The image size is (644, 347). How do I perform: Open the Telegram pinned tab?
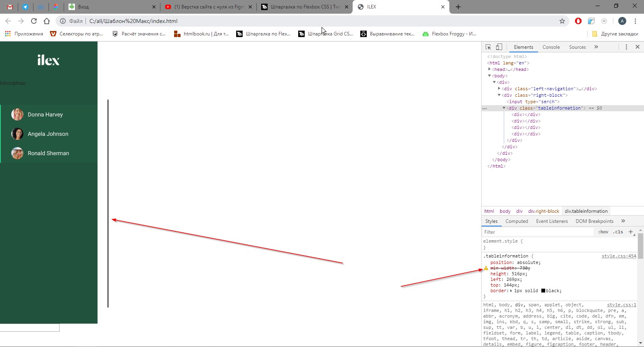point(25,7)
